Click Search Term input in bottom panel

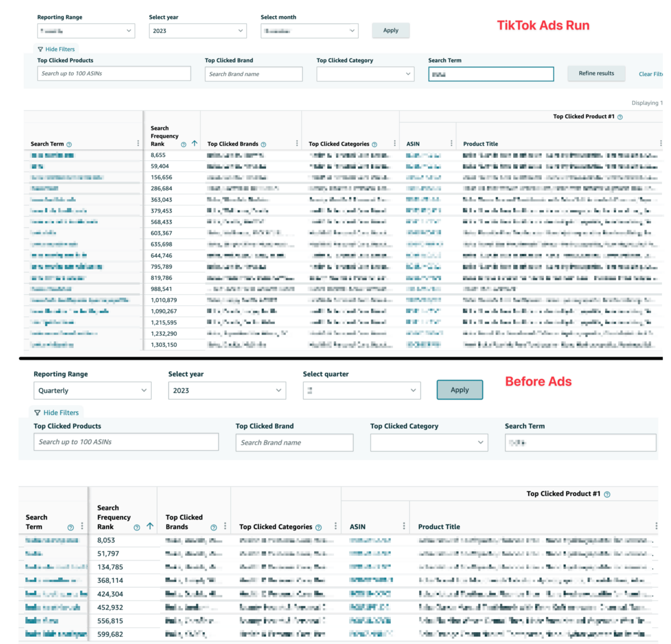click(581, 442)
